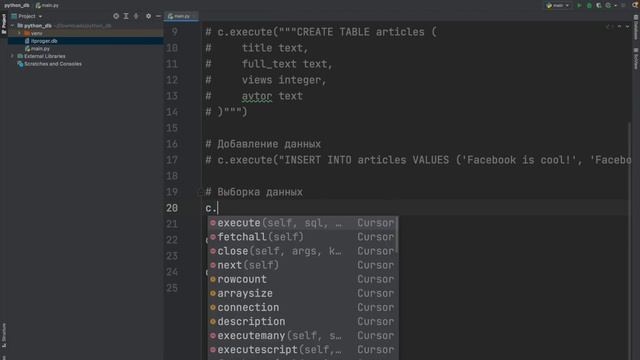The width and height of the screenshot is (640, 360).
Task: Select itproger.db file in the tree
Action: coord(86,41)
